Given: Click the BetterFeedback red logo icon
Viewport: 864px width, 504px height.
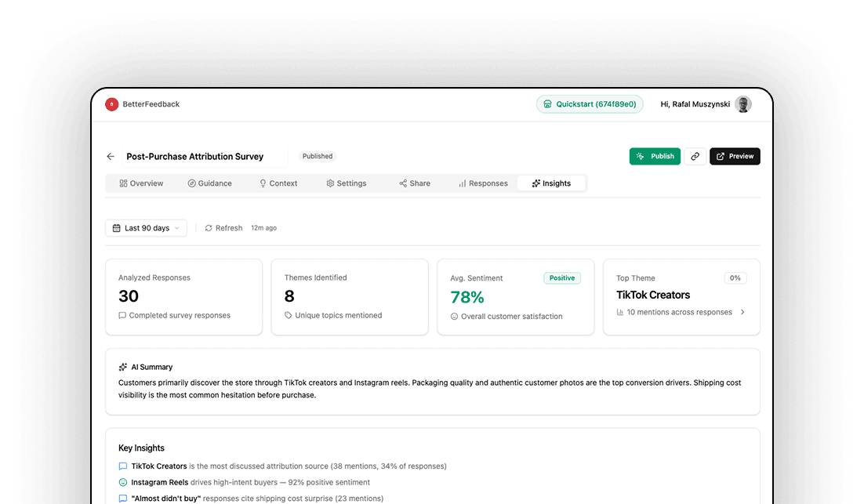Looking at the screenshot, I should (112, 104).
